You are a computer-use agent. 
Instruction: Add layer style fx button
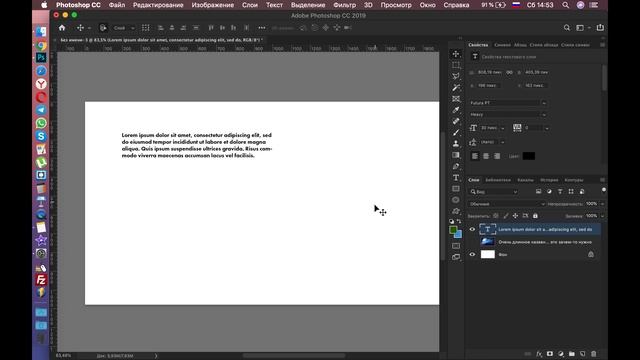click(x=539, y=354)
